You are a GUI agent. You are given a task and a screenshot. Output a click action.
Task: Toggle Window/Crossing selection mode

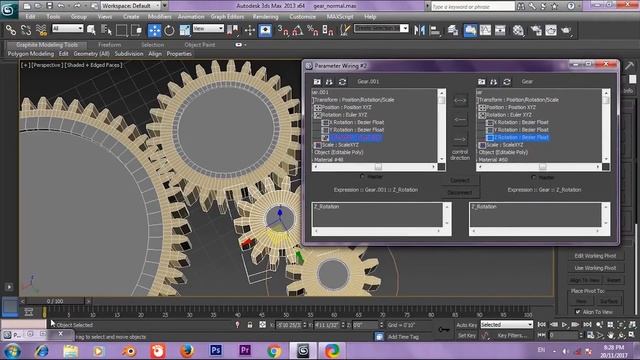click(137, 30)
